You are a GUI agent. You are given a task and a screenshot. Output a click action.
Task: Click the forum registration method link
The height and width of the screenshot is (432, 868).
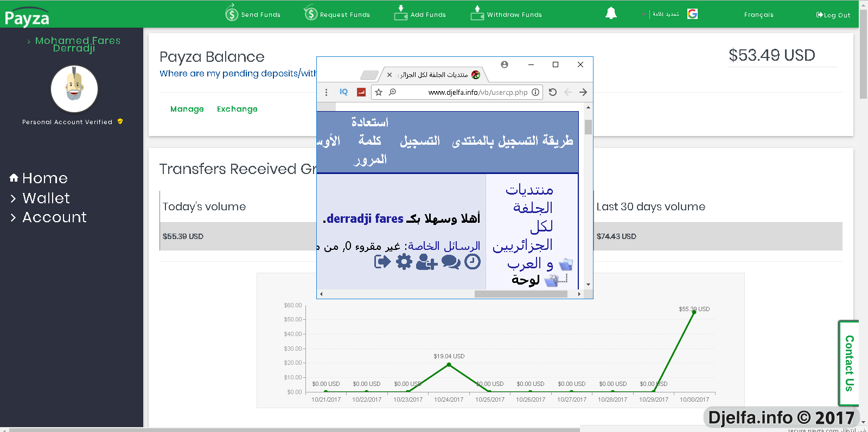(513, 141)
